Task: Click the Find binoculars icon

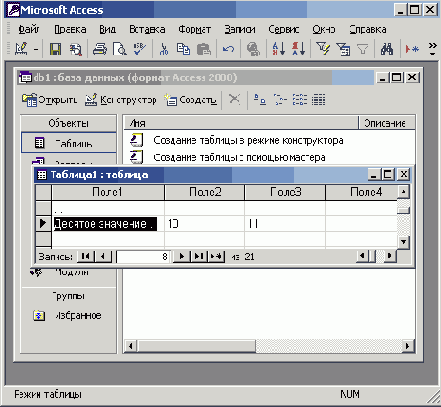Action: tap(387, 49)
